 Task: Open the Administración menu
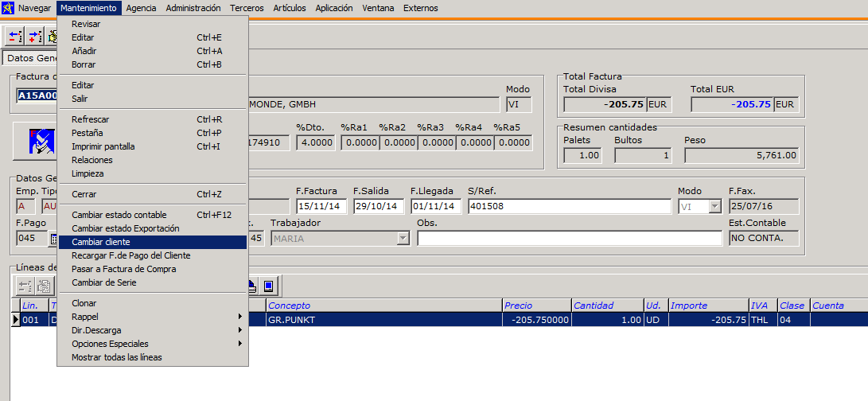[x=193, y=8]
